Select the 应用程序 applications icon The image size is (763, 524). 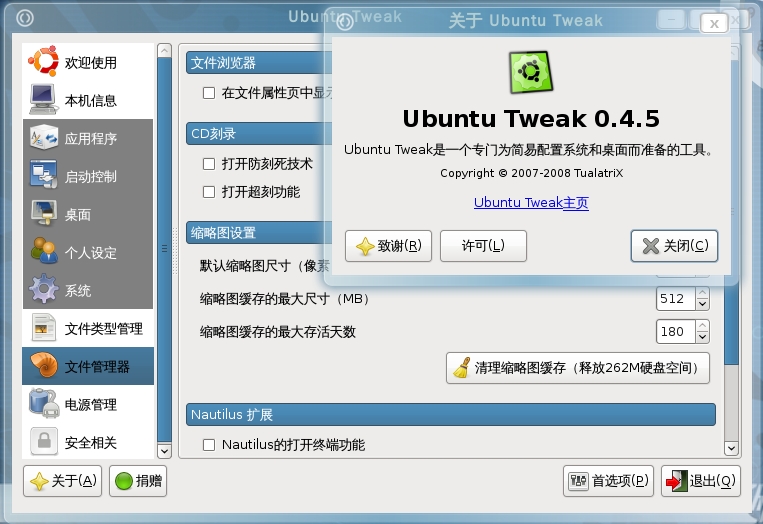[x=43, y=138]
